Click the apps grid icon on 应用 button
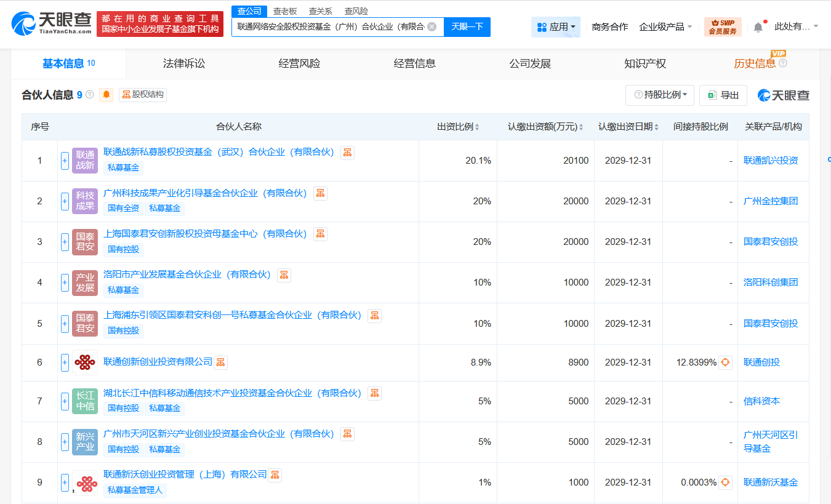 click(x=542, y=27)
